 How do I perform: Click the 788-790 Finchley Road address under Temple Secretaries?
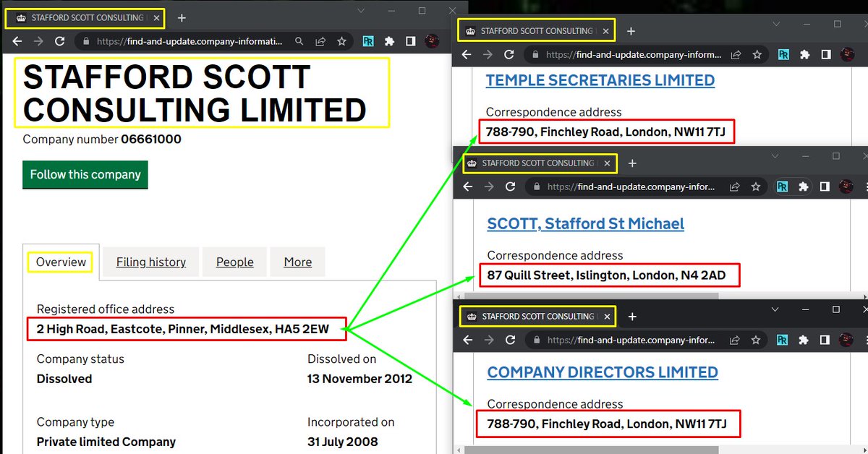tap(606, 132)
